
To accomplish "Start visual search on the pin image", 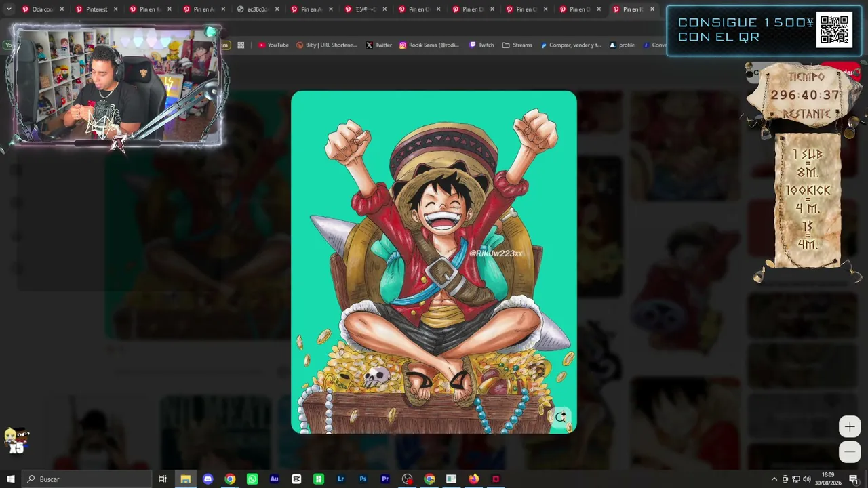I will click(560, 418).
